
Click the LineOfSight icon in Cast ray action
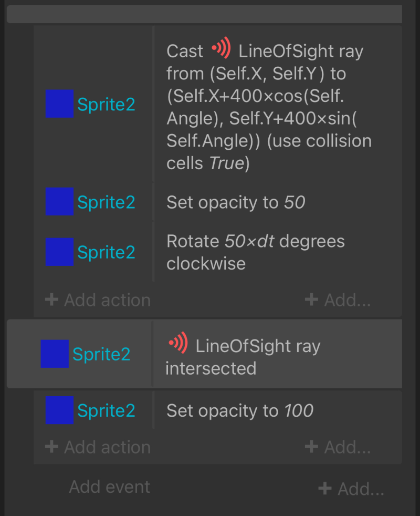coord(221,48)
